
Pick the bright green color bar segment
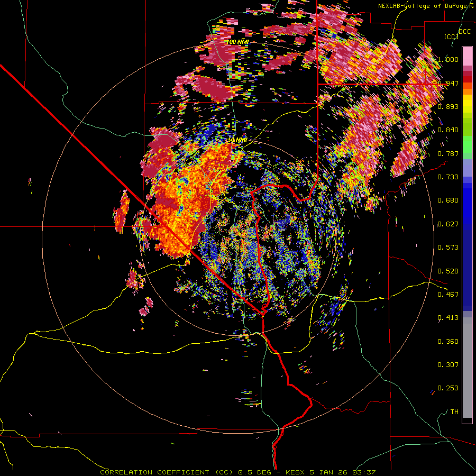pyautogui.click(x=467, y=144)
